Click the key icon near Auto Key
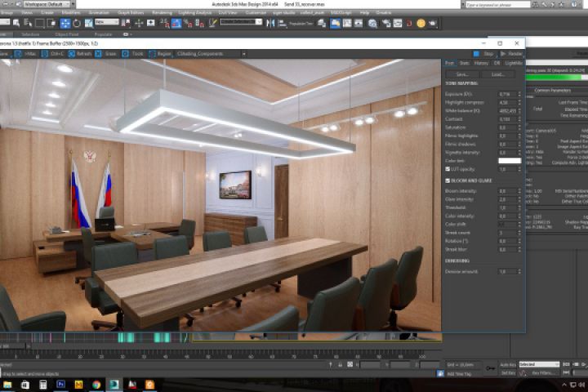The image size is (588, 392). (x=490, y=368)
